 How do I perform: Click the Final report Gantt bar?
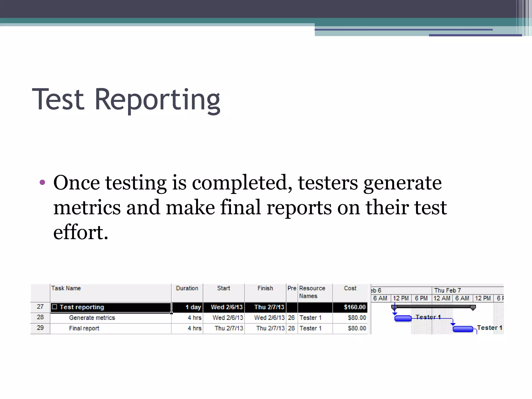(463, 329)
